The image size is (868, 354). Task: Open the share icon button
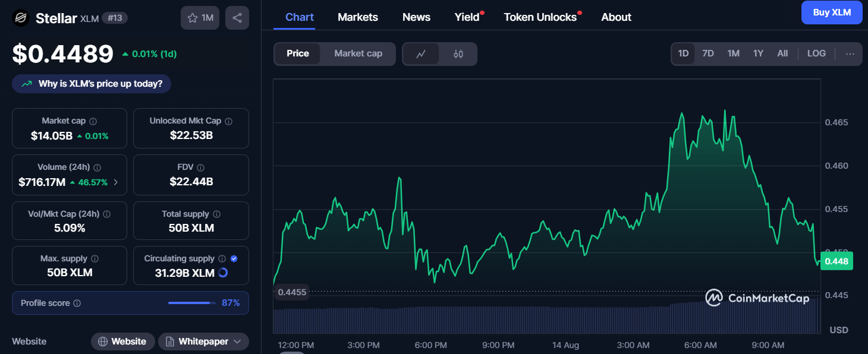(x=237, y=18)
